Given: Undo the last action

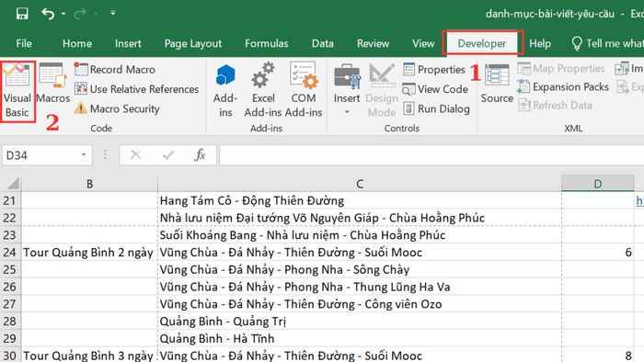Looking at the screenshot, I should click(48, 14).
